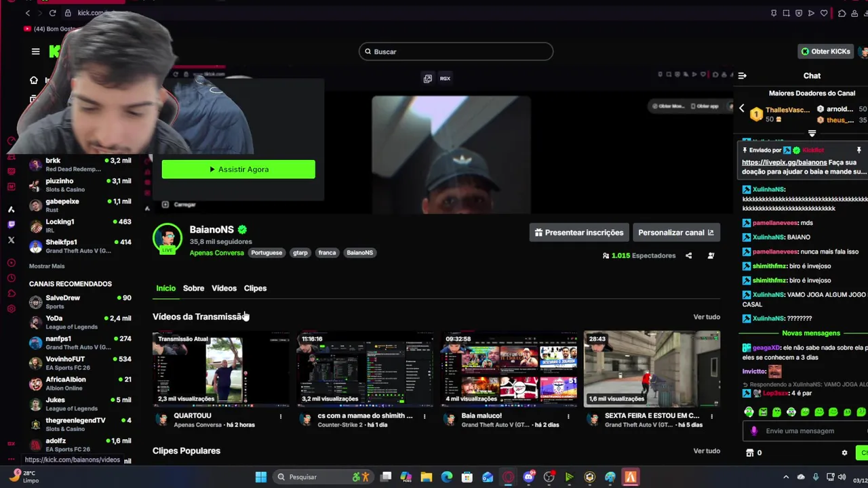
Task: Click the share icon beside Espectadores
Action: point(688,256)
